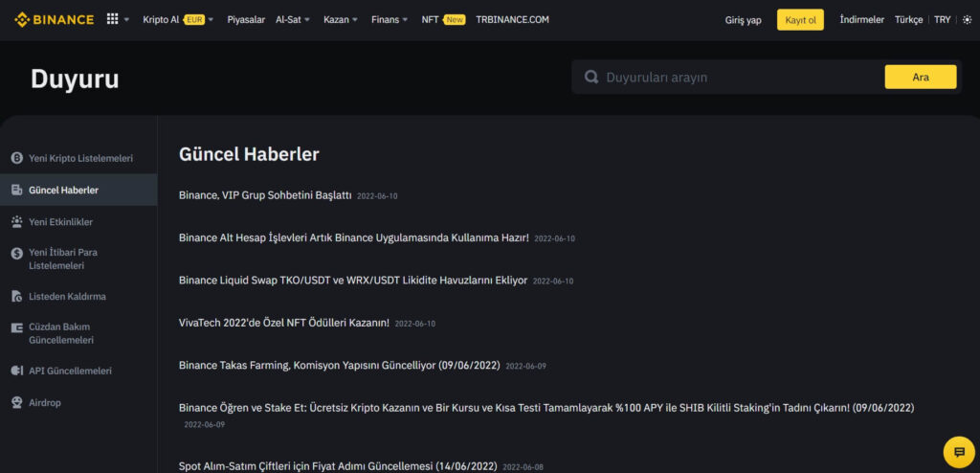Open Binance Alt Hesap İşlevleri announcement

[x=354, y=237]
